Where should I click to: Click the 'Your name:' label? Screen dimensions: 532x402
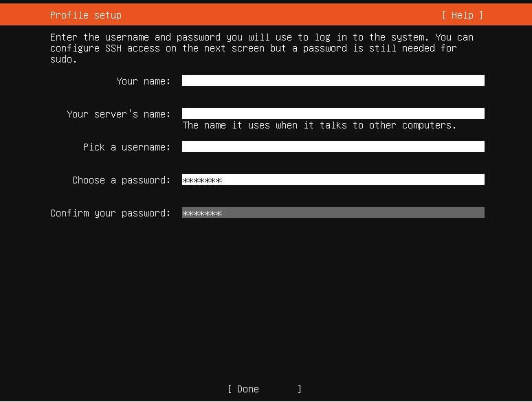tap(144, 81)
